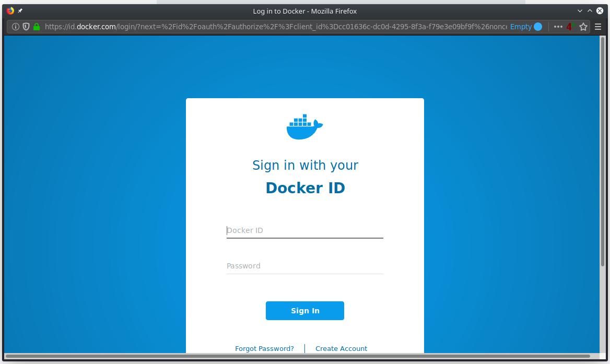This screenshot has width=610, height=364.
Task: Open the Firefox hamburger menu
Action: point(598,27)
